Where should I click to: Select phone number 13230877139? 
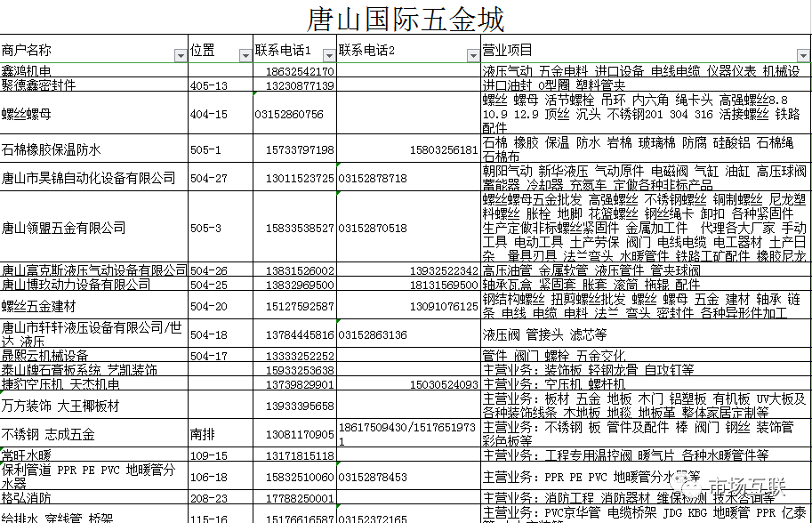pyautogui.click(x=294, y=84)
